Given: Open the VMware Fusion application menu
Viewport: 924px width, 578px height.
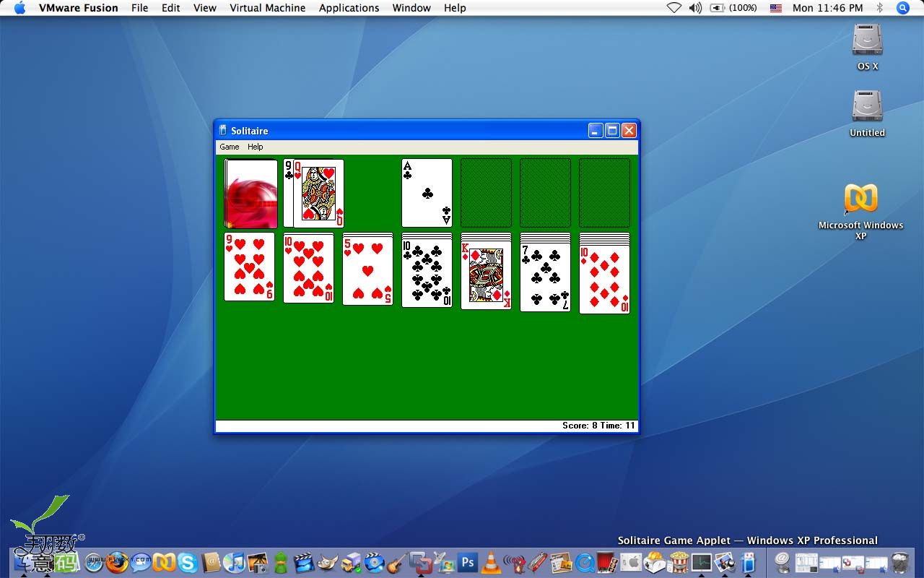Looking at the screenshot, I should point(79,8).
